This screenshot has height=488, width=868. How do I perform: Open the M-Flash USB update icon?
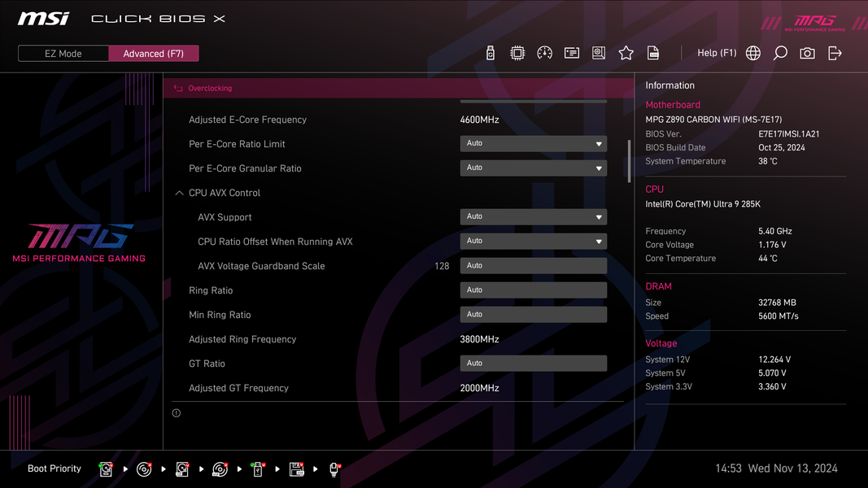point(490,53)
